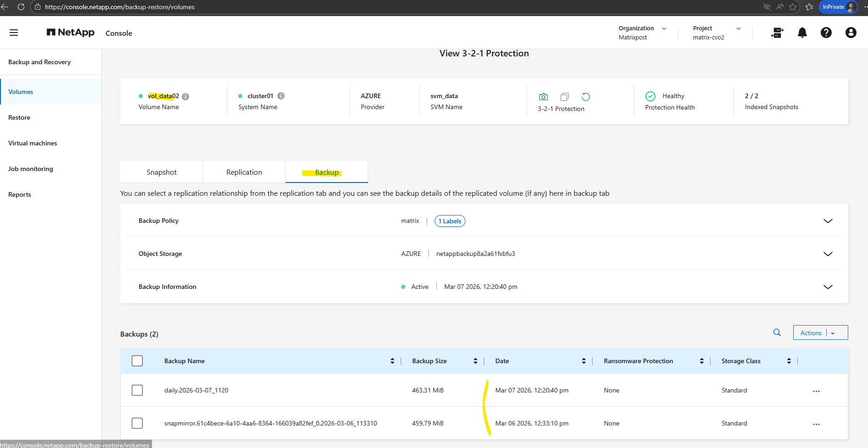
Task: Expand the Backup Policy row
Action: (x=828, y=221)
